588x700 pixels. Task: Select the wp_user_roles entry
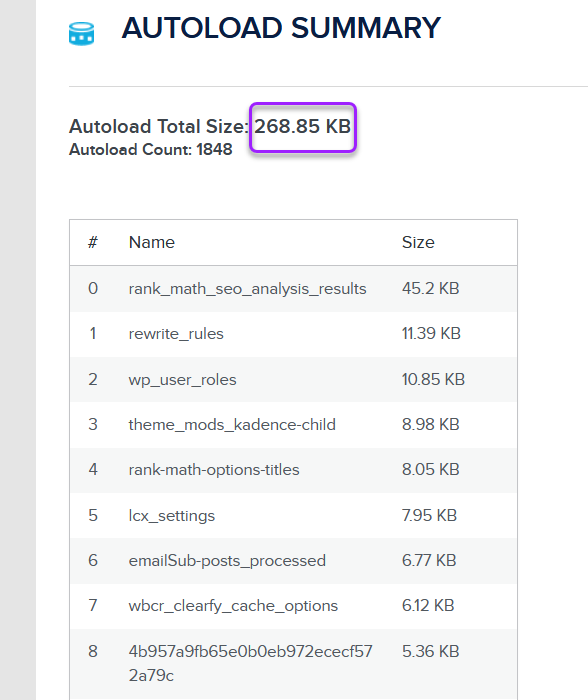[x=182, y=380]
